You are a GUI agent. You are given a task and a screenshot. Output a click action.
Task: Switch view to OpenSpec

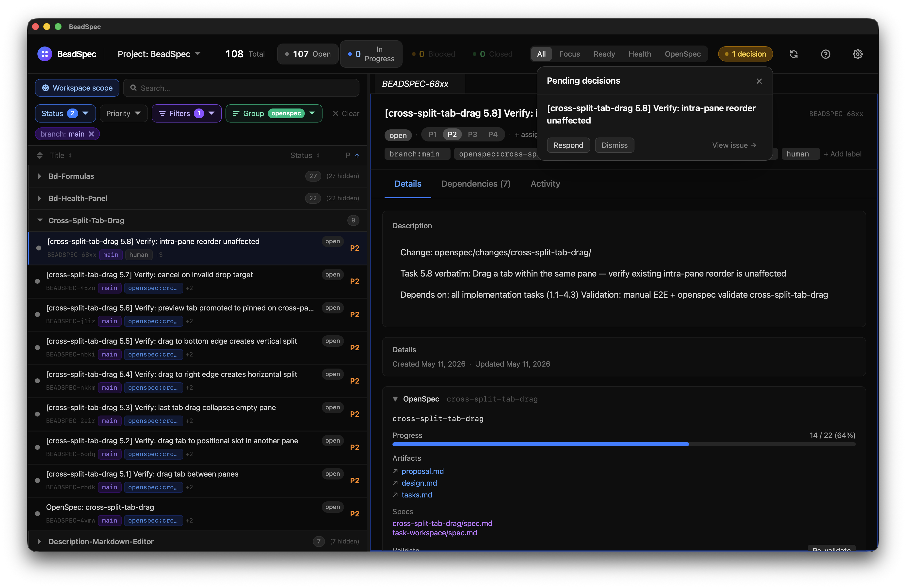682,54
